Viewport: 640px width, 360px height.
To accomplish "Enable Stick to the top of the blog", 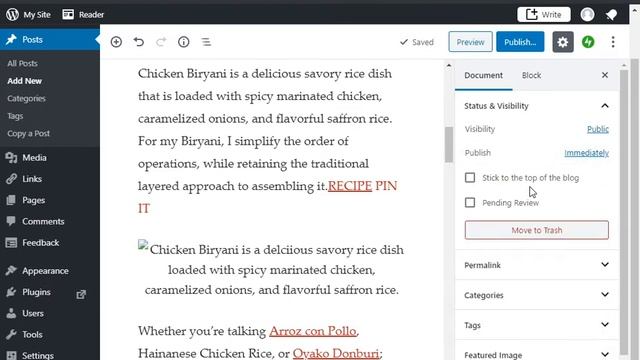I will [470, 178].
